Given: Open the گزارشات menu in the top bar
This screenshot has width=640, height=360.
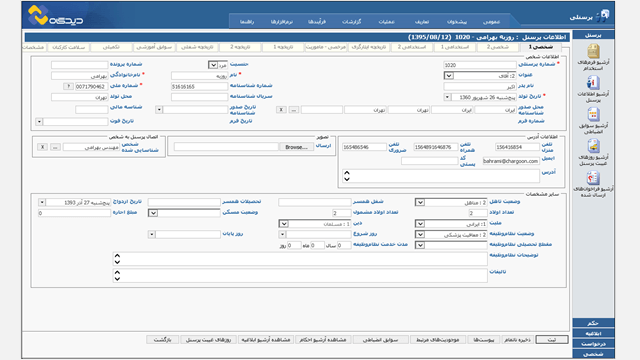Looking at the screenshot, I should click(x=351, y=22).
